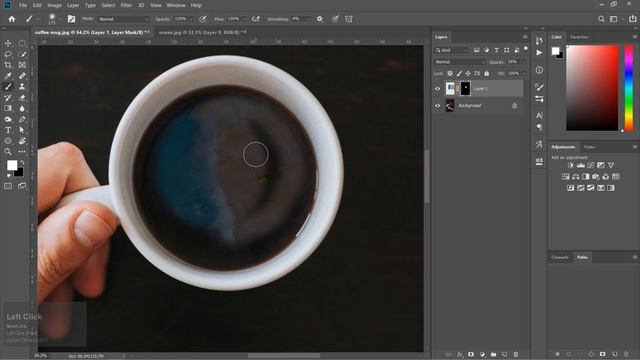Select the Brush tool in toolbox
The width and height of the screenshot is (640, 360).
8,87
